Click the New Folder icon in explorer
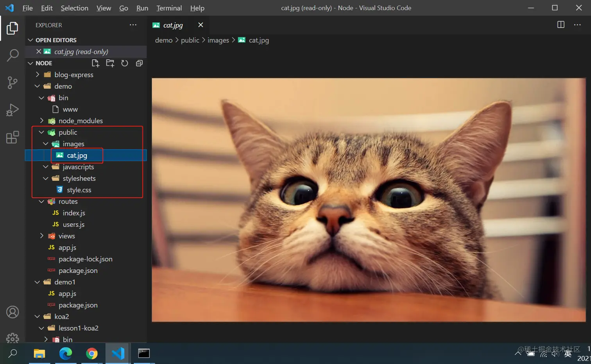The width and height of the screenshot is (591, 364). tap(110, 63)
